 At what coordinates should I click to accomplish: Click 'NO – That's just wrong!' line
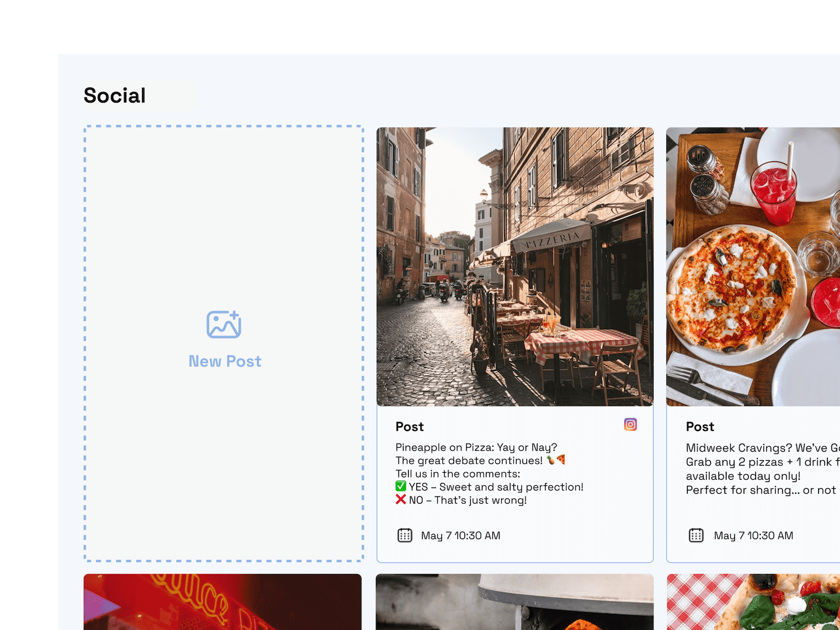click(461, 500)
